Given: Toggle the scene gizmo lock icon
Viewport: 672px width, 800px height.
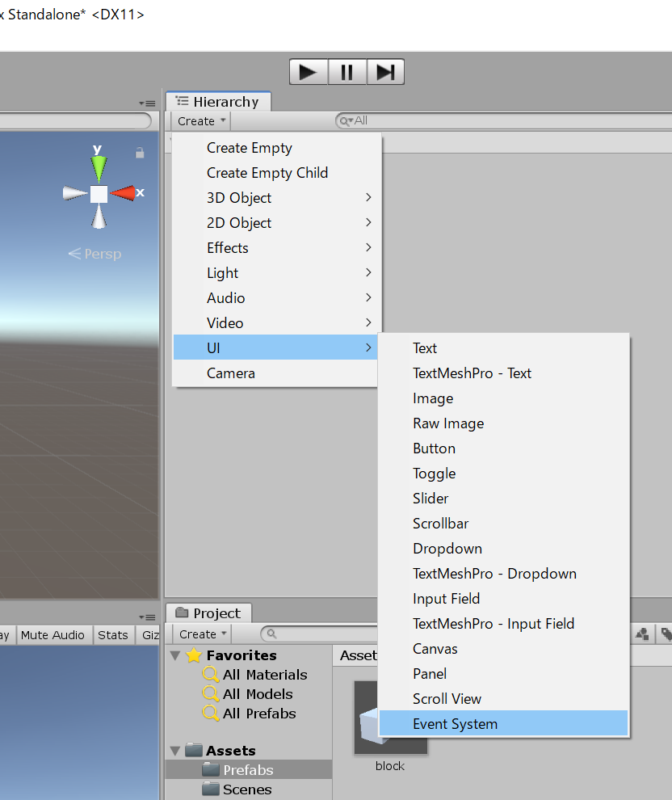Looking at the screenshot, I should coord(140,153).
